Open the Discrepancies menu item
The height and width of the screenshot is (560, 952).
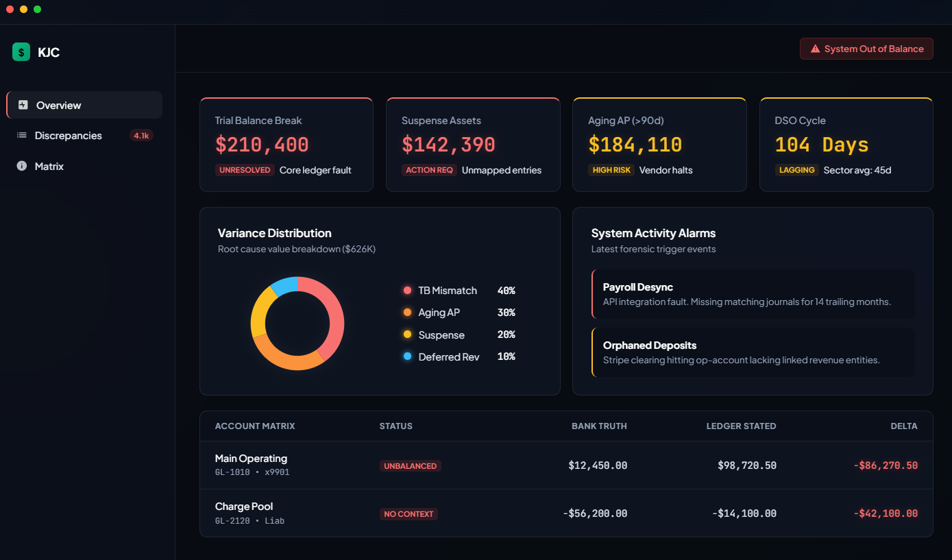pyautogui.click(x=84, y=136)
